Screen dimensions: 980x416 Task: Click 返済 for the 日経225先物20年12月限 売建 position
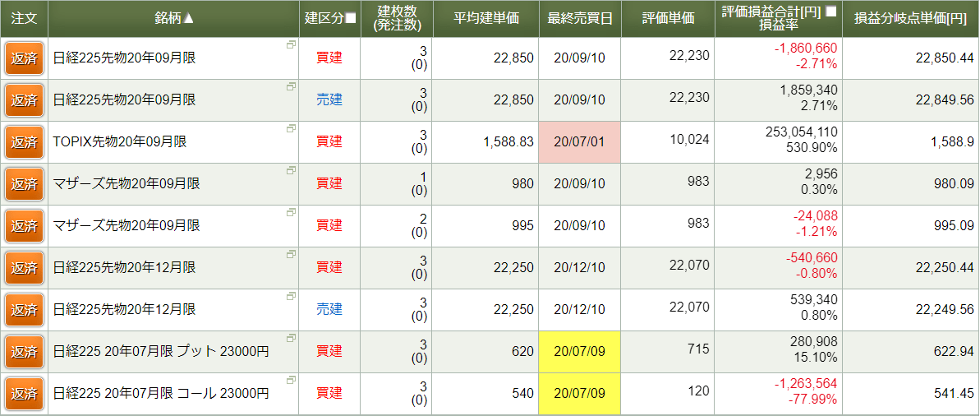[x=24, y=310]
